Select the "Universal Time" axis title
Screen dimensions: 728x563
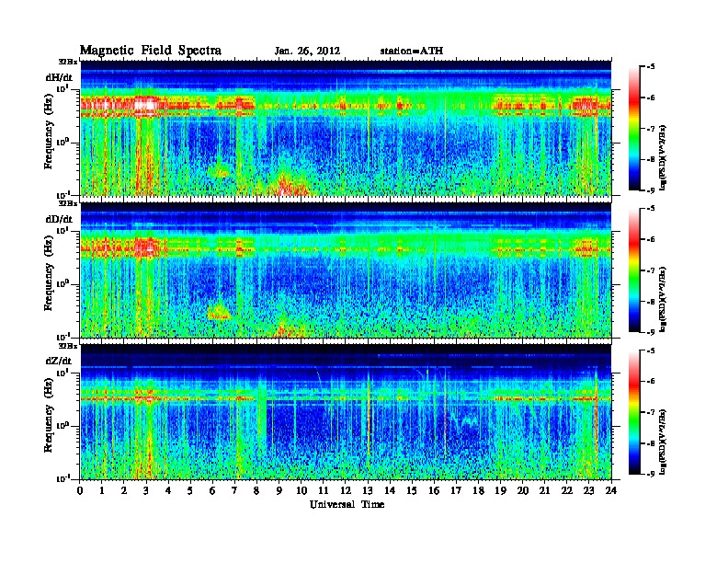347,504
